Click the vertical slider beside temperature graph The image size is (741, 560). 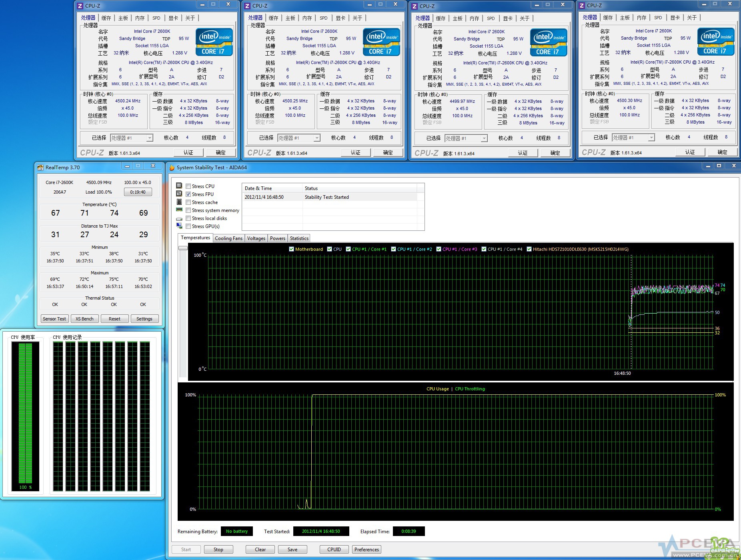click(183, 248)
